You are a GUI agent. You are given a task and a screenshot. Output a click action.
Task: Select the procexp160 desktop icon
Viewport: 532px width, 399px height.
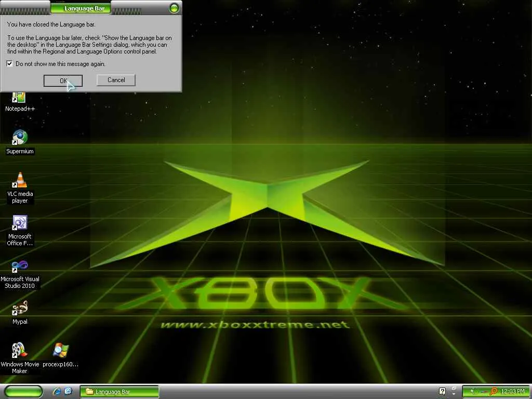[x=61, y=355]
